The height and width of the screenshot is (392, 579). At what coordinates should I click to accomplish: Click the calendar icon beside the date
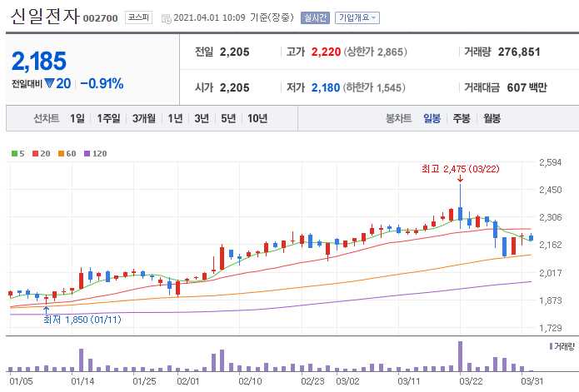167,18
